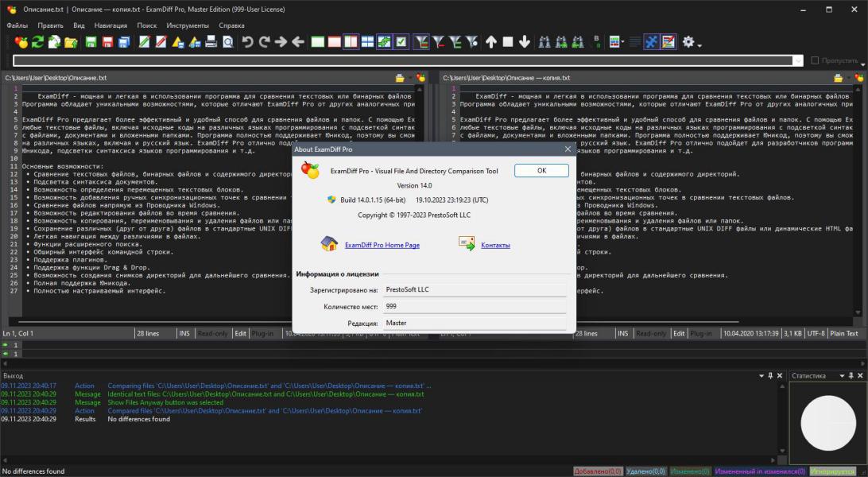Image resolution: width=868 pixels, height=477 pixels.
Task: Save the second file using the red floppy icon
Action: (x=107, y=42)
